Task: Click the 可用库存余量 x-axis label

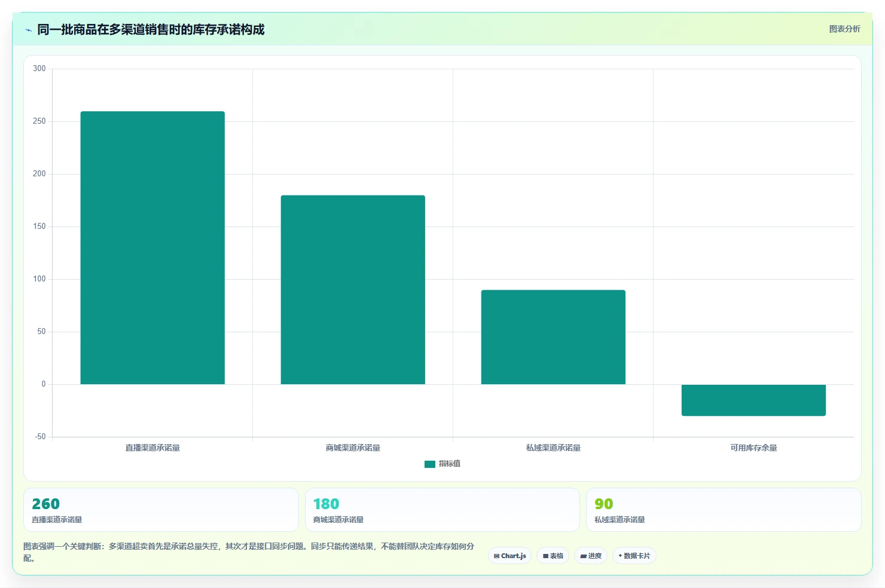Action: pyautogui.click(x=753, y=448)
